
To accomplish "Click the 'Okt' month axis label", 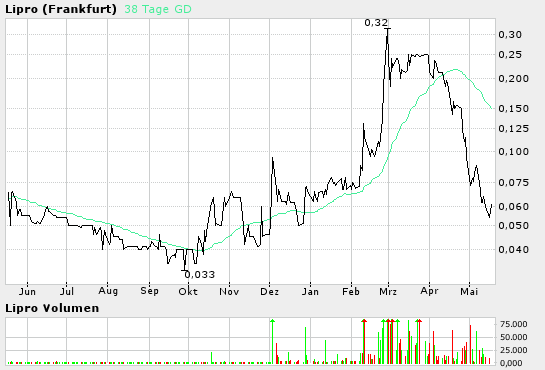I will click(188, 291).
